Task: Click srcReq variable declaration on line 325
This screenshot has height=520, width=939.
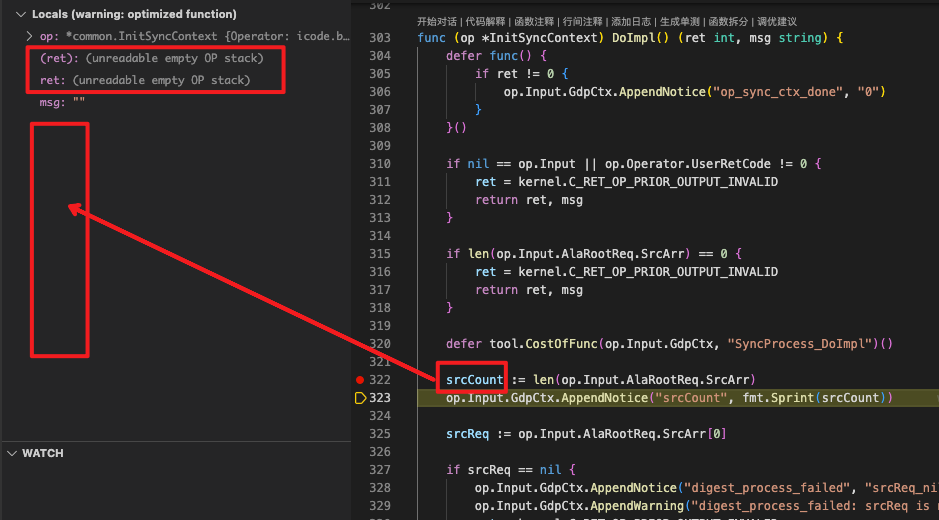Action: coord(467,434)
